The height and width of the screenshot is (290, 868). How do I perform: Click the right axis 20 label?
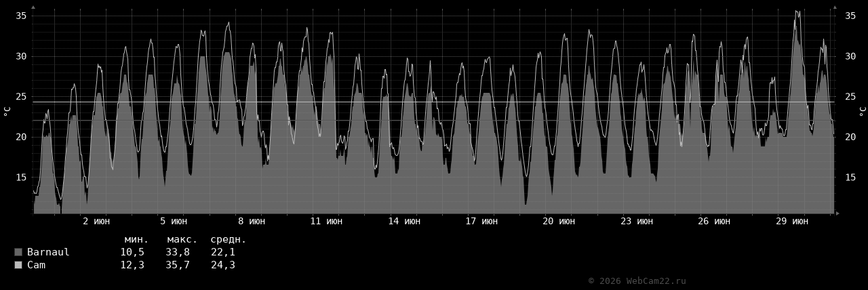(x=850, y=137)
